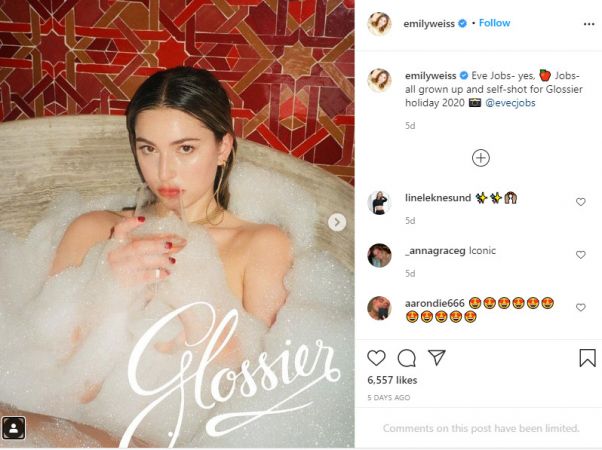Like the comment from lineleknesund
The height and width of the screenshot is (450, 602).
point(580,202)
